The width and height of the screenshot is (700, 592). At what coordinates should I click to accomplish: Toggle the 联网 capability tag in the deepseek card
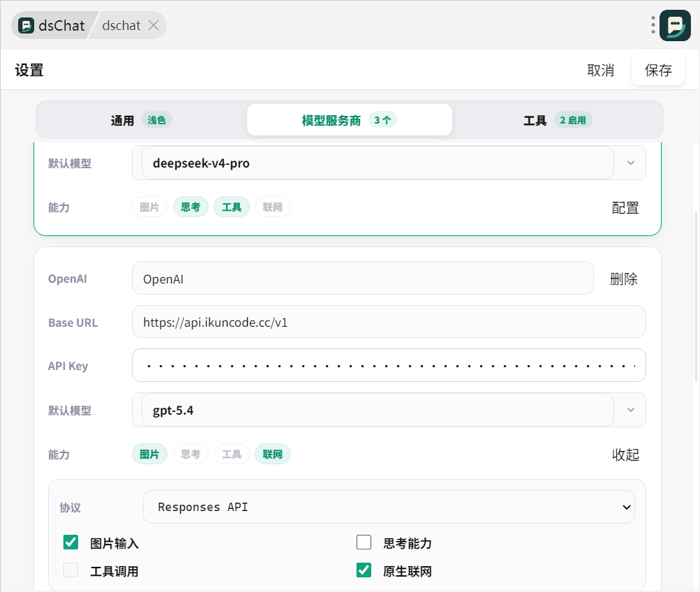tap(273, 207)
